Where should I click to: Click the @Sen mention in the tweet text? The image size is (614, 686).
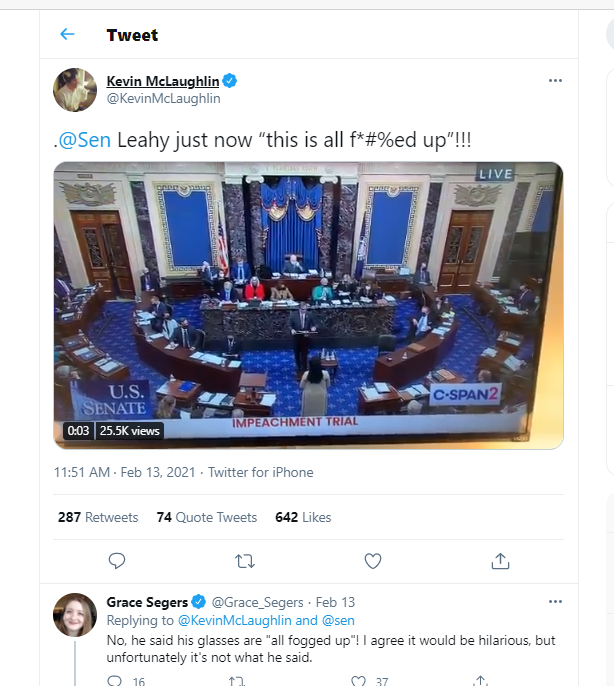(84, 140)
